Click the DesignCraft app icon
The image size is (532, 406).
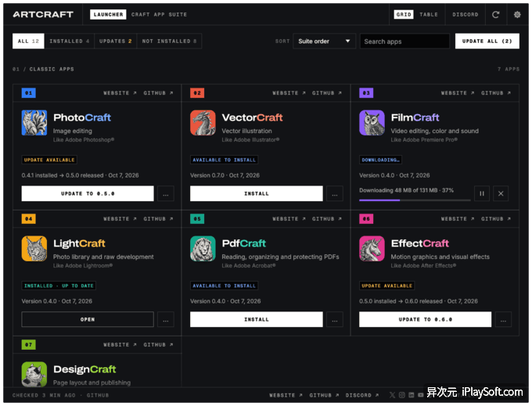pos(34,374)
